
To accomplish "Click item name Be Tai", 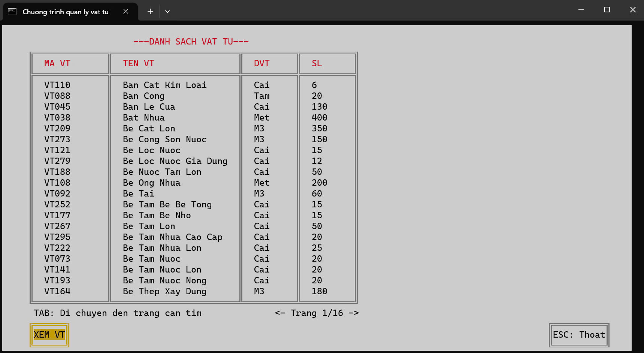I will point(139,194).
